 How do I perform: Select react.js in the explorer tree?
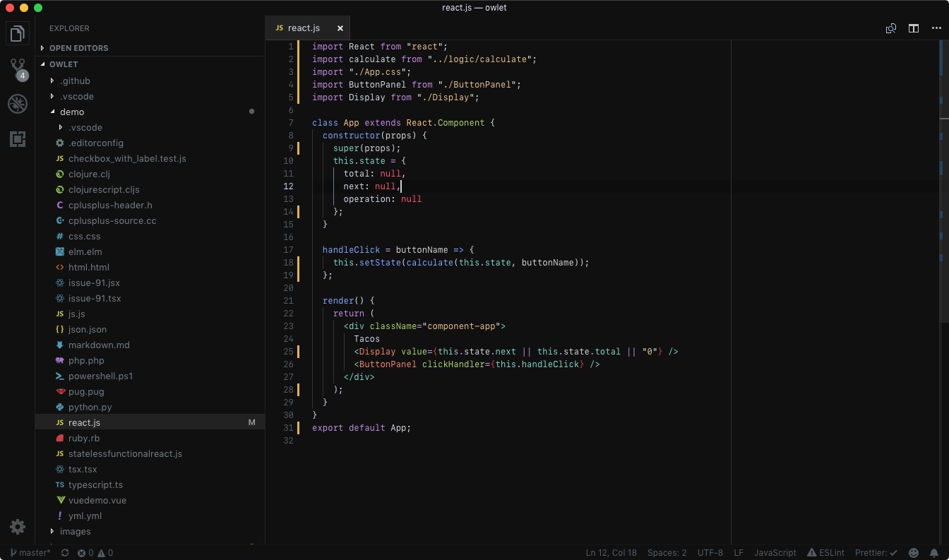(150, 422)
